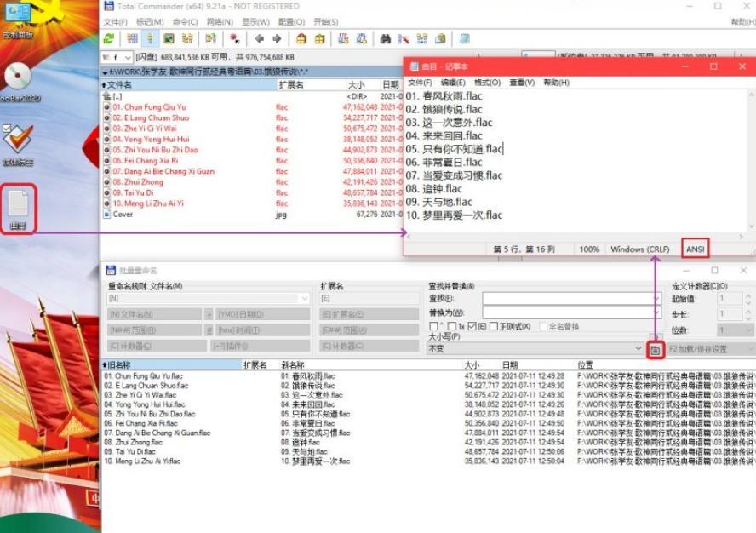Click the pack files toolbar icon
The image size is (756, 533).
[x=301, y=39]
